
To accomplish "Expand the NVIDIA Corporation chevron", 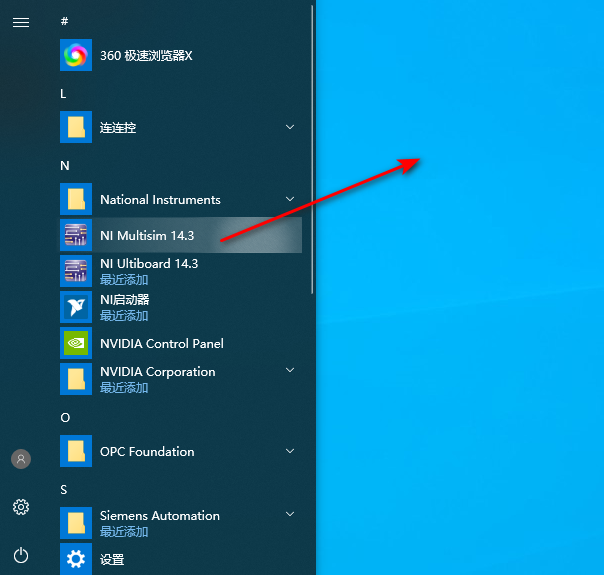I will 290,370.
